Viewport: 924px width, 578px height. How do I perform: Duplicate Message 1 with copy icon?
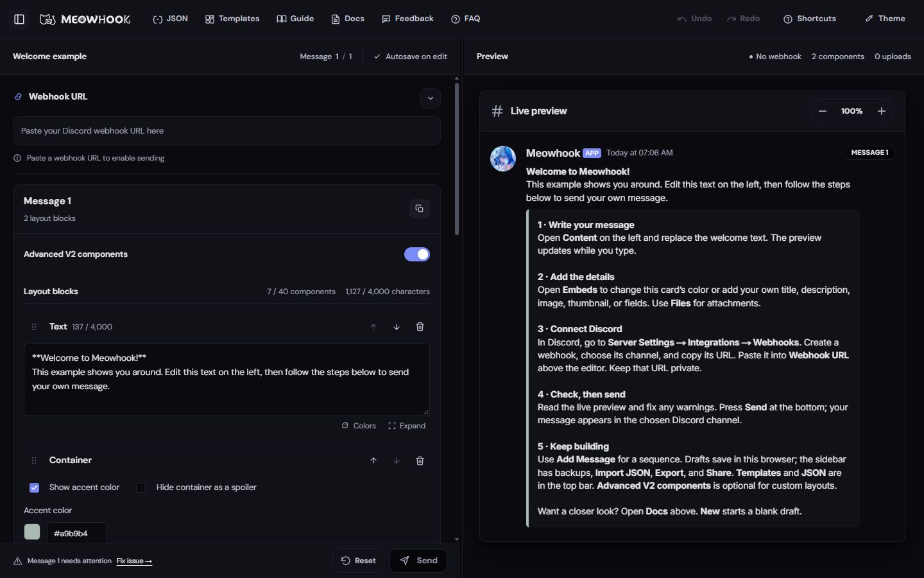419,209
